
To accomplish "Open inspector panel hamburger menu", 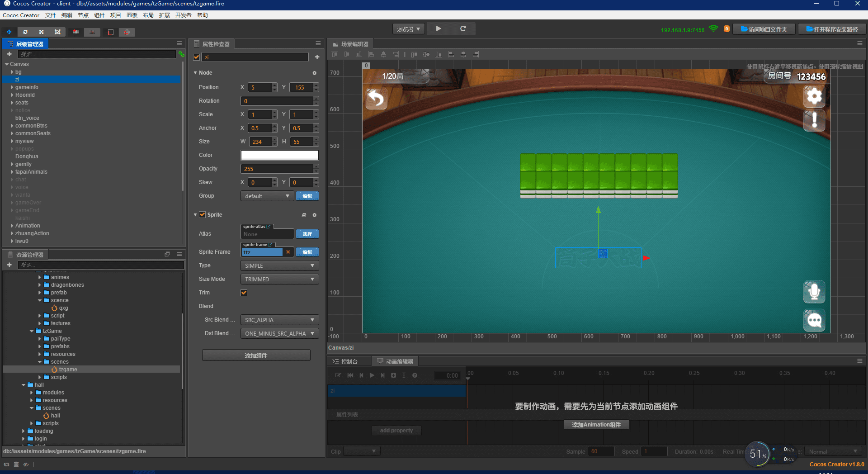I will 318,43.
